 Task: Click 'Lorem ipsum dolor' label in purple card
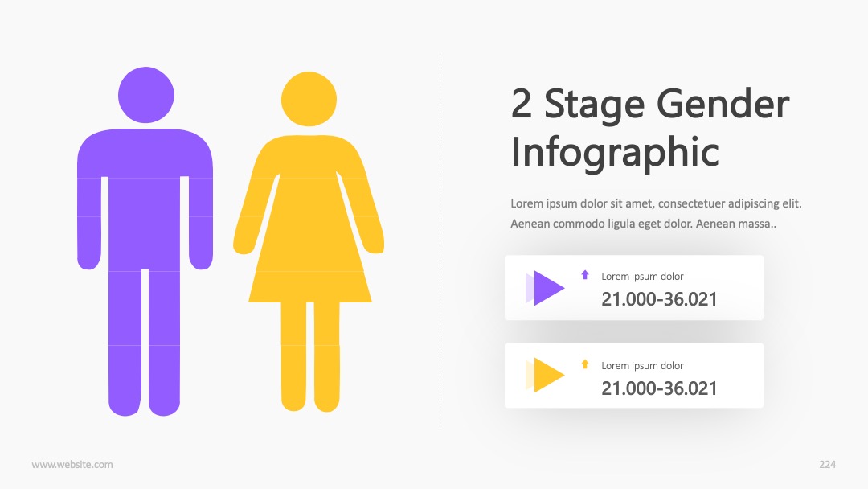click(x=642, y=277)
